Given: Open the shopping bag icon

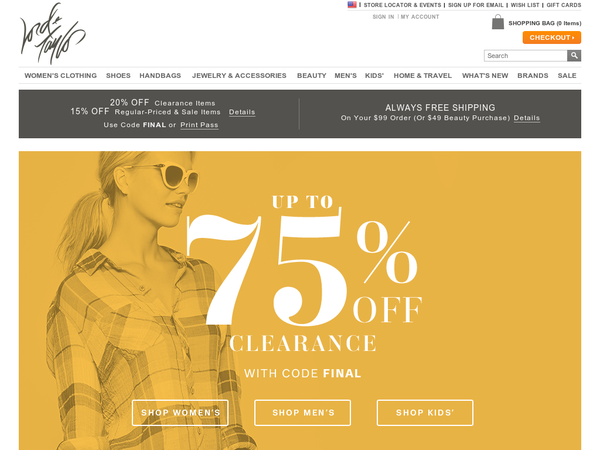Looking at the screenshot, I should click(497, 22).
